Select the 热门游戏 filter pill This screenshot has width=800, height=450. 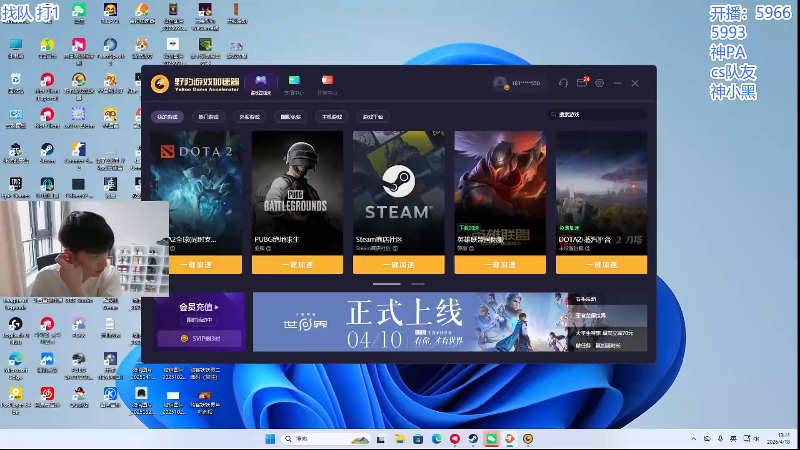(x=208, y=117)
